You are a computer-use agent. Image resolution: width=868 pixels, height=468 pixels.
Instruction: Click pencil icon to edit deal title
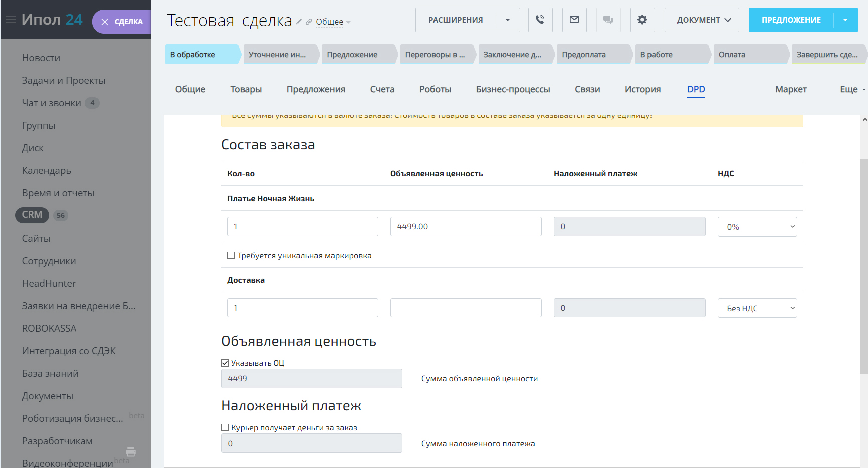point(299,22)
